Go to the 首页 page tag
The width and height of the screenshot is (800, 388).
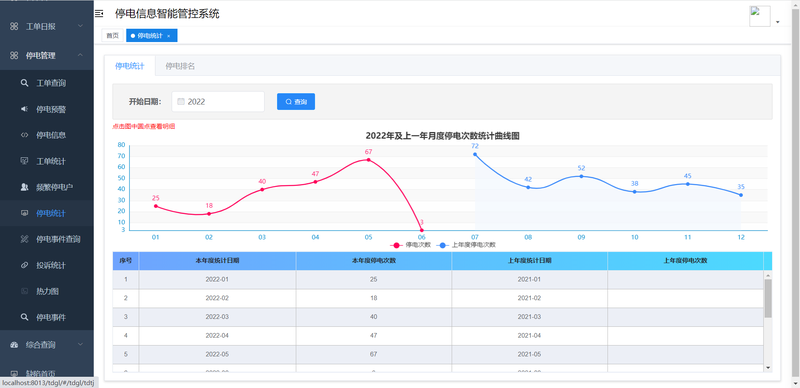pos(113,35)
